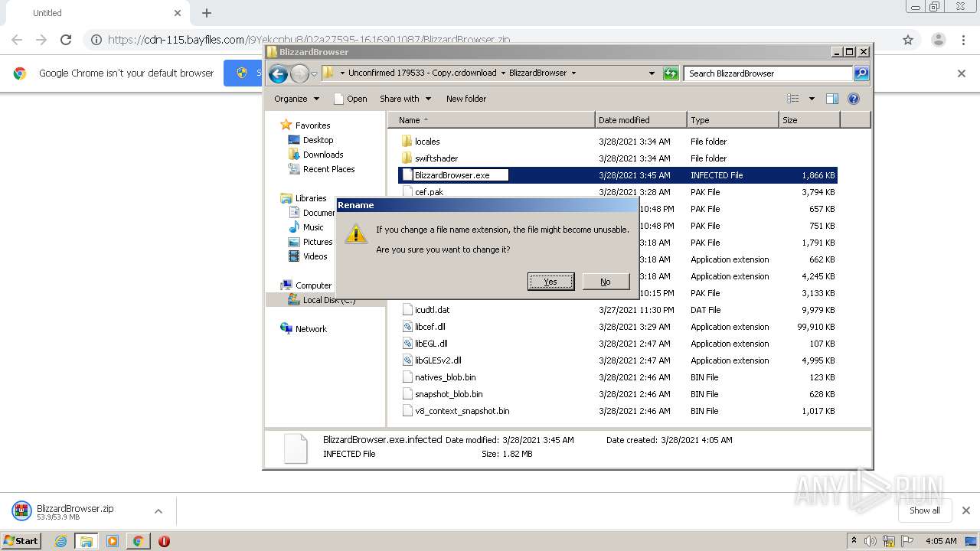Open recent locations dropdown arrow
980x551 pixels.
pos(314,74)
